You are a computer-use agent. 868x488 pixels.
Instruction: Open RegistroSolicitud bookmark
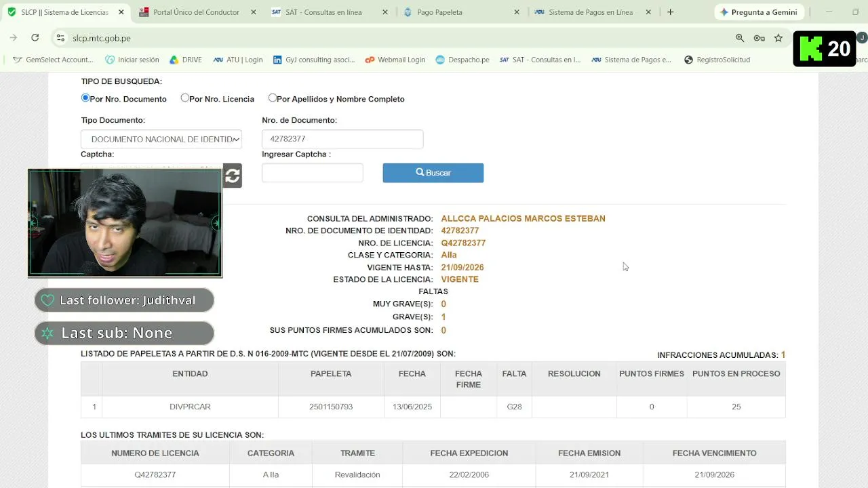click(x=717, y=60)
